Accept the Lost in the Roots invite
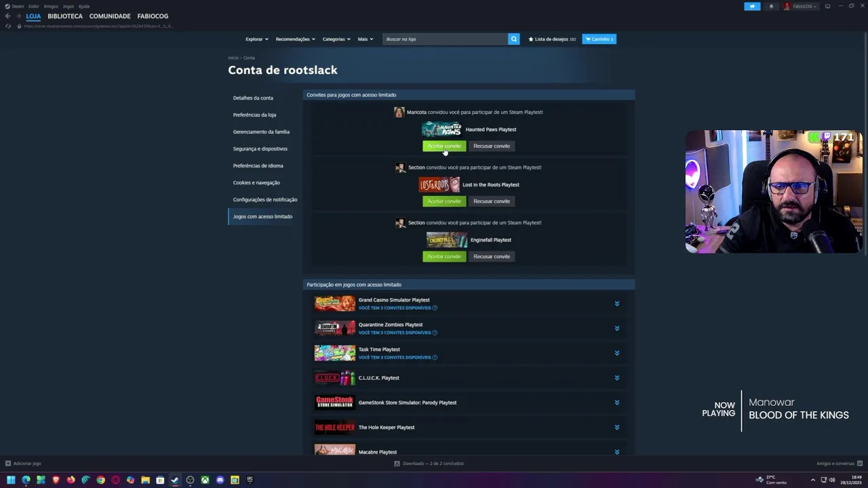This screenshot has height=488, width=868. point(444,201)
